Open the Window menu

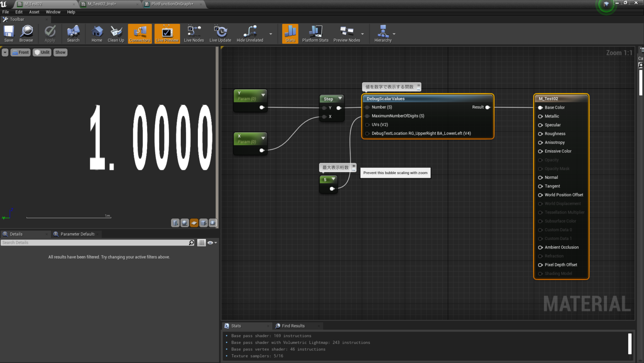[x=53, y=12]
